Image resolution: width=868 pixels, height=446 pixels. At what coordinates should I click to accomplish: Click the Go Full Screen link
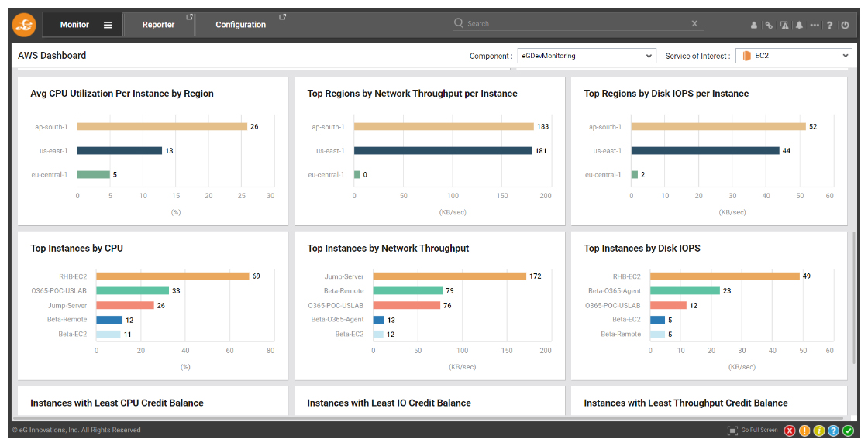coord(759,430)
